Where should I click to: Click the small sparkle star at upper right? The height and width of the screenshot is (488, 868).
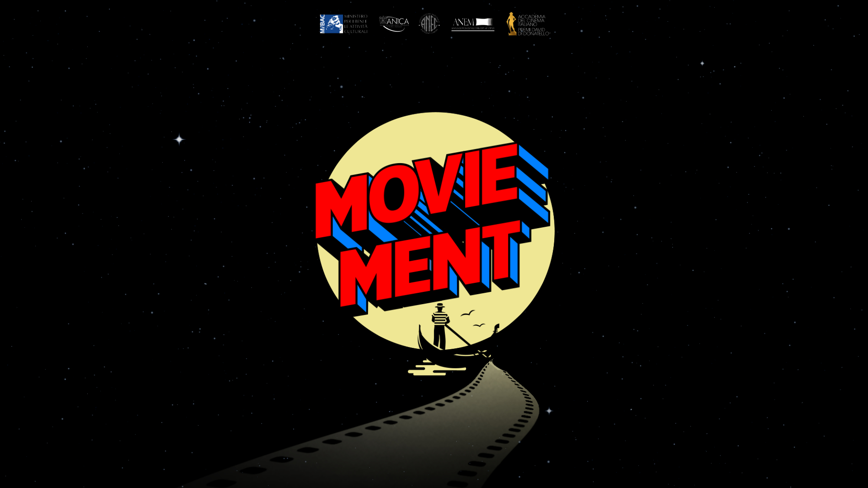[x=702, y=63]
